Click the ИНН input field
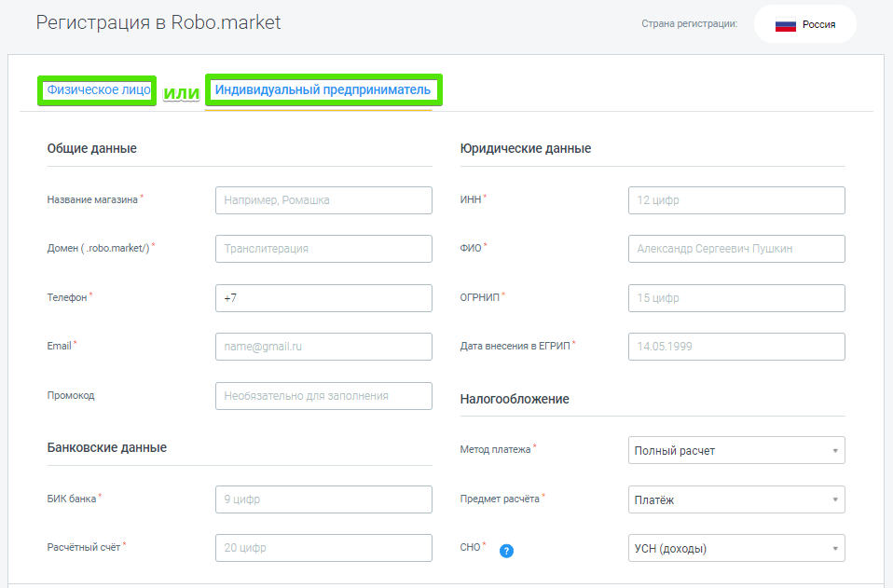This screenshot has height=588, width=893. [736, 200]
